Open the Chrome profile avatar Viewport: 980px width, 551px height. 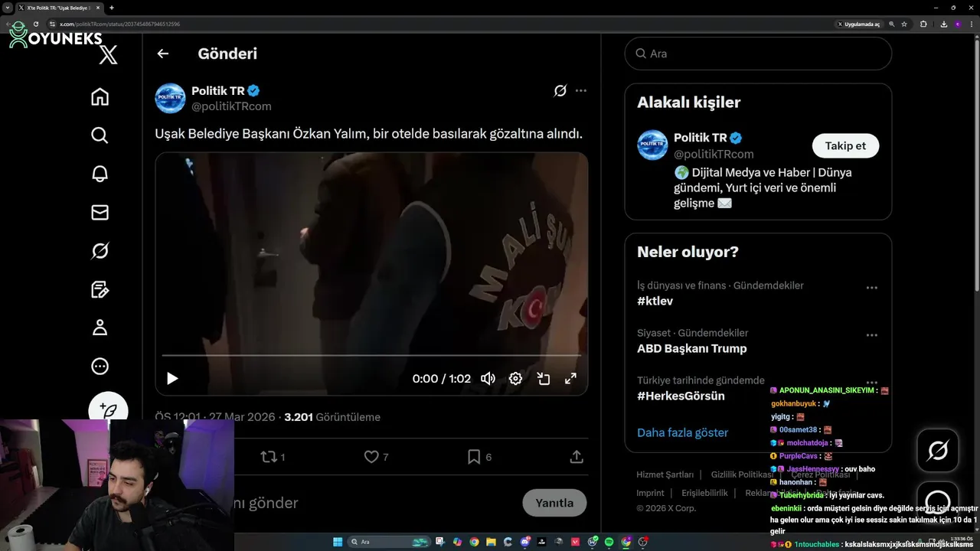958,24
